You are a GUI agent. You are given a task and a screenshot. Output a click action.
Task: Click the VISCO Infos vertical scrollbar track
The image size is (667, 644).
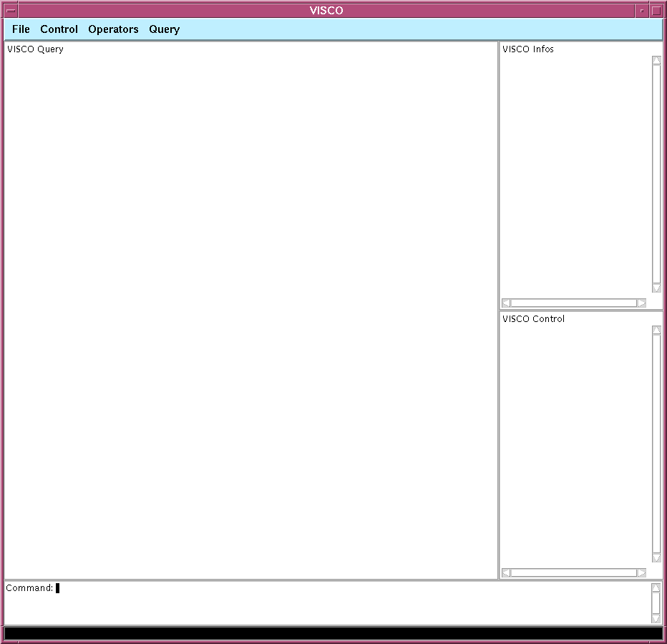(656, 175)
